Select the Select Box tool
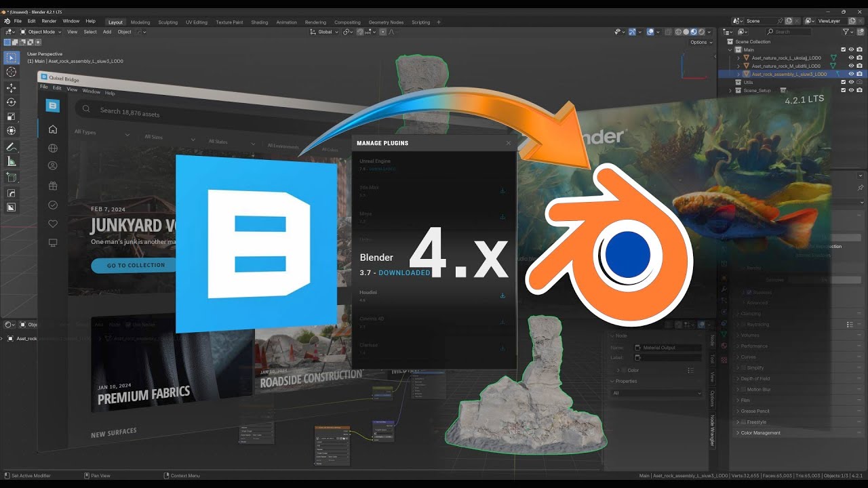The height and width of the screenshot is (488, 868). coord(12,58)
